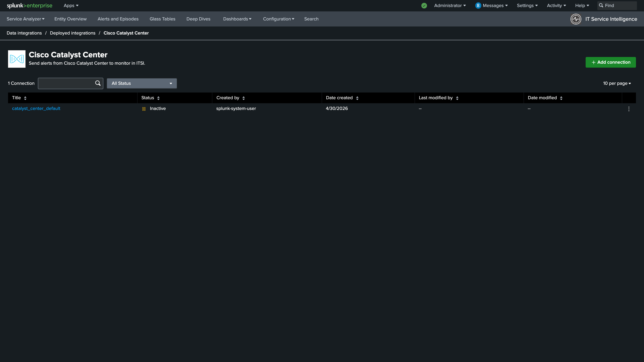
Task: Open the Dashboards navigation dropdown
Action: pos(237,19)
